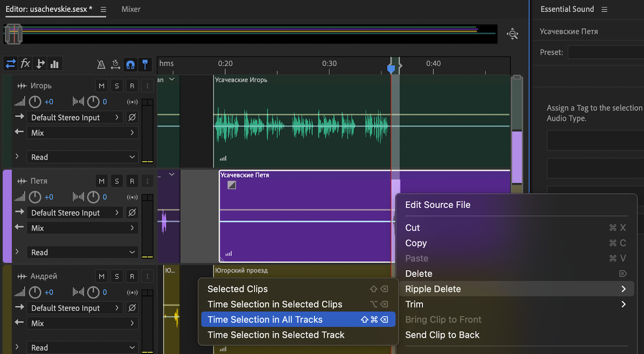Toggle the snapping magnet icon
Screen dimensions: 644x354
130,64
